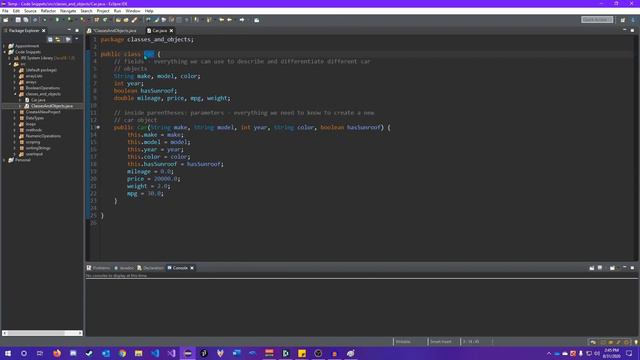Show hidden system tray icons
640x360 pixels.
pos(549,353)
